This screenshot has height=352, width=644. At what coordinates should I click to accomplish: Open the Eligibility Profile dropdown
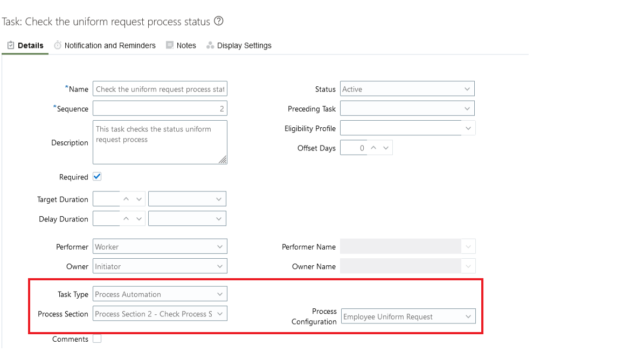(468, 128)
